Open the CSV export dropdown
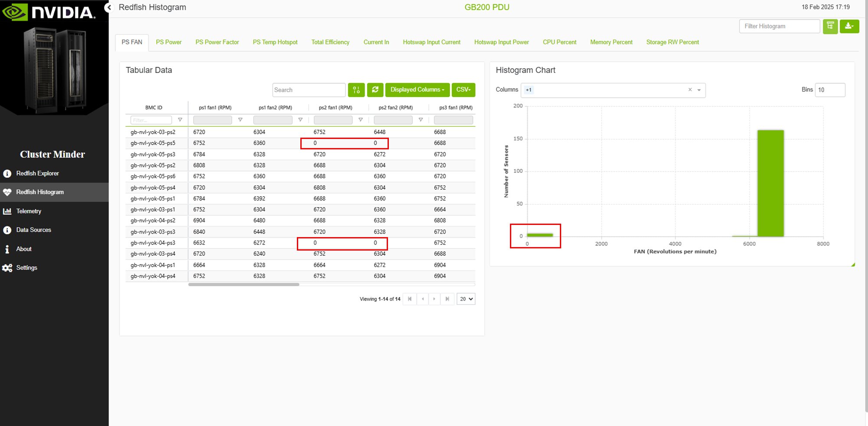Image resolution: width=868 pixels, height=426 pixels. (x=464, y=90)
